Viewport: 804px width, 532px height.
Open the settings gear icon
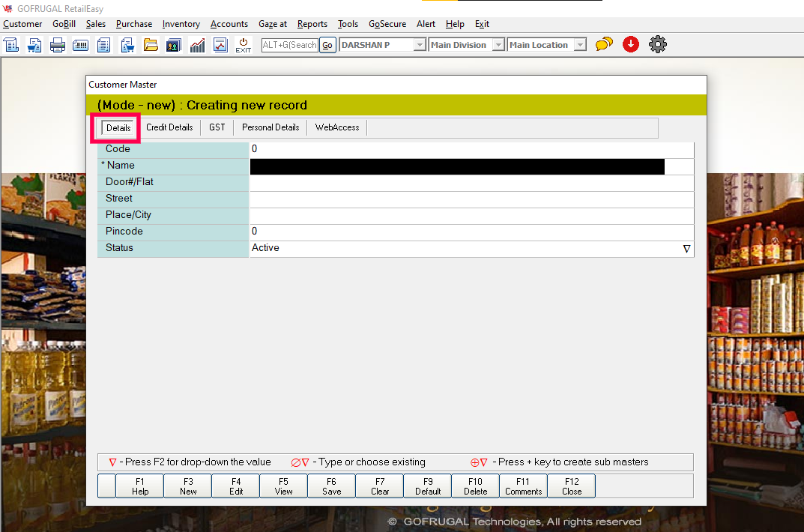click(x=658, y=45)
